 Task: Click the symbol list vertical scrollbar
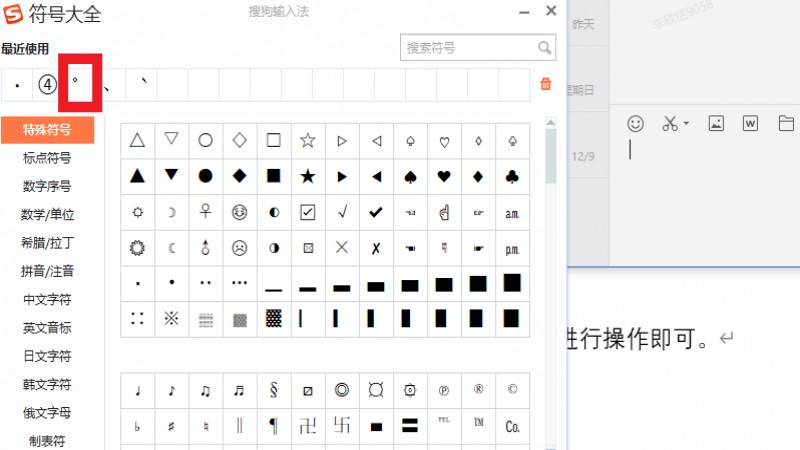[x=551, y=158]
